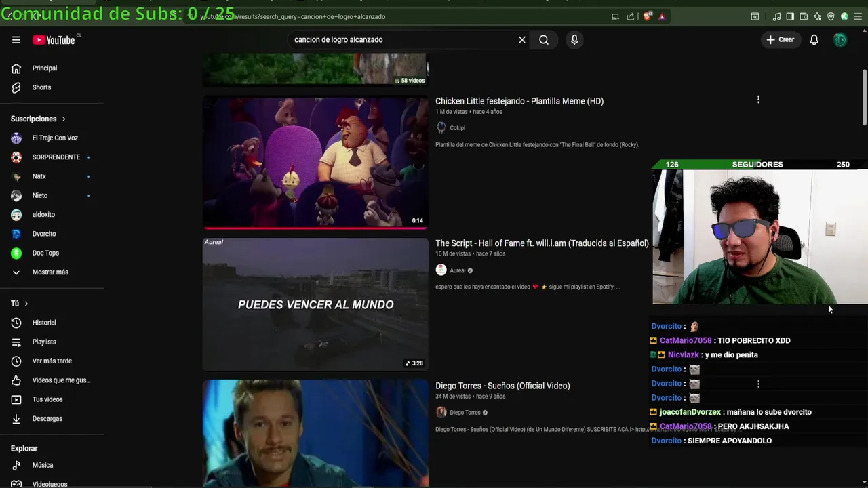Go to Principal in the sidebar
Viewport: 868px width, 488px height.
tap(45, 68)
